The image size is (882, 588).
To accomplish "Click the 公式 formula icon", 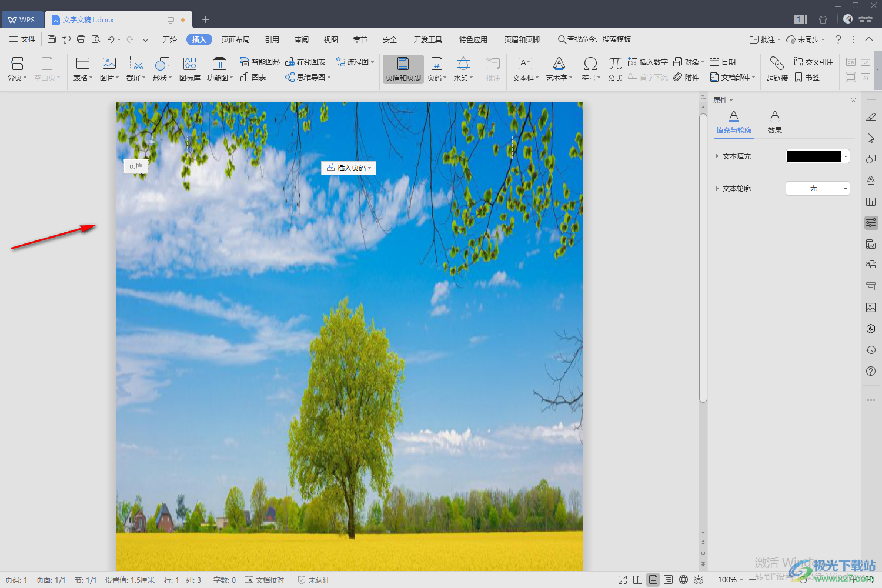I will [615, 64].
